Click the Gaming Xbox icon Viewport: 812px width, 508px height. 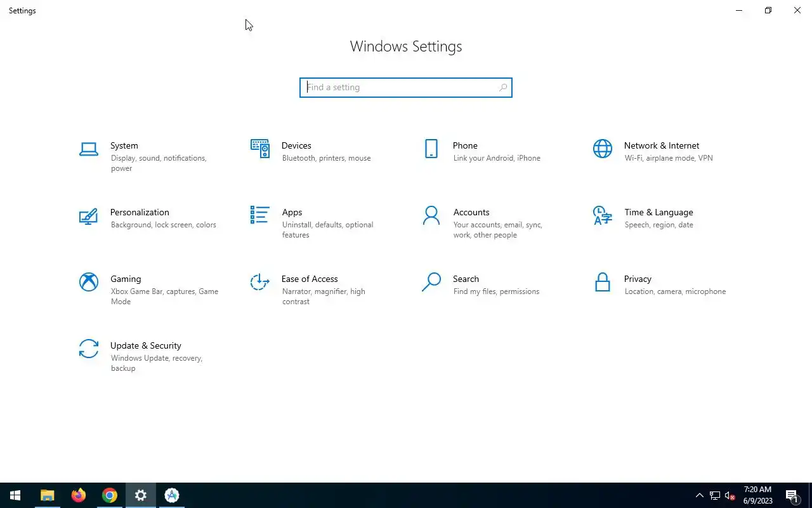[x=89, y=282]
